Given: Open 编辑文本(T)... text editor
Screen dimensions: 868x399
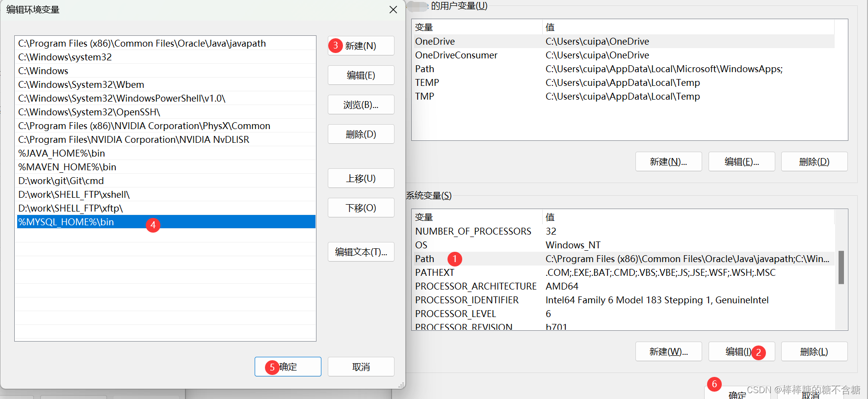Looking at the screenshot, I should click(361, 252).
